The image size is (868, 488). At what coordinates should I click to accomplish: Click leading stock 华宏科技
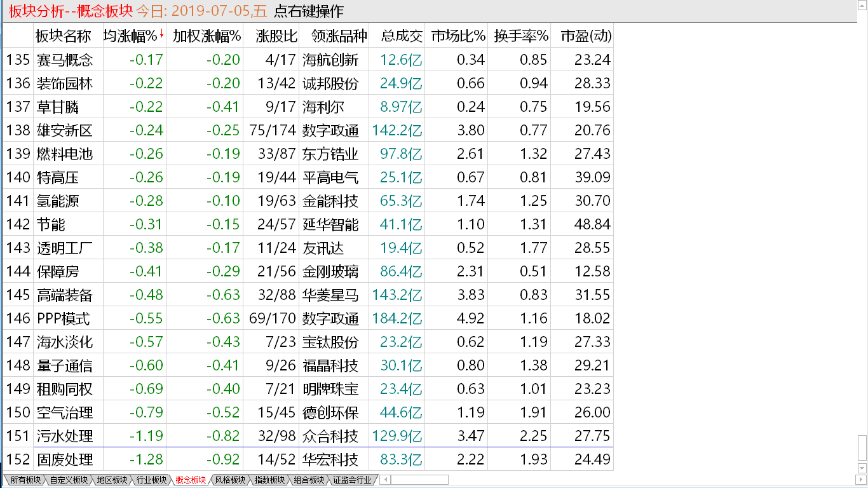pos(330,459)
